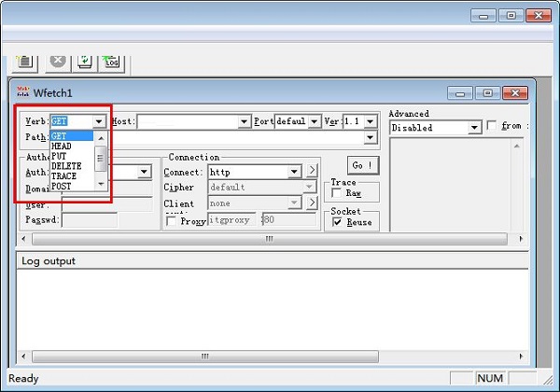This screenshot has height=392, width=560.
Task: Uncheck the Reuse socket checkbox
Action: click(x=338, y=222)
